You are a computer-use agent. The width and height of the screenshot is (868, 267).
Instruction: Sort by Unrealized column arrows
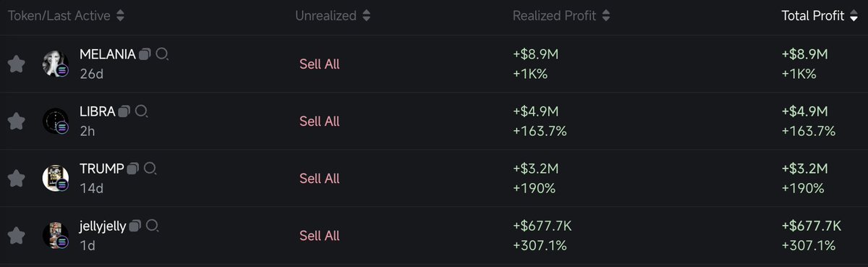pos(367,16)
